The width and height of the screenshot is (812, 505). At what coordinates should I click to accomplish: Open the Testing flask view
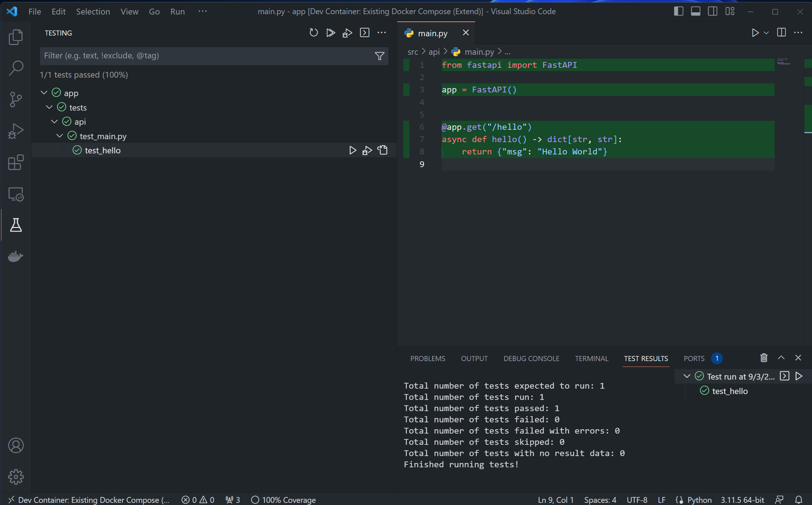16,225
